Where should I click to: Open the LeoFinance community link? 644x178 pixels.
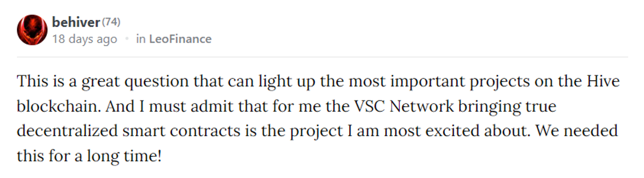click(x=180, y=39)
